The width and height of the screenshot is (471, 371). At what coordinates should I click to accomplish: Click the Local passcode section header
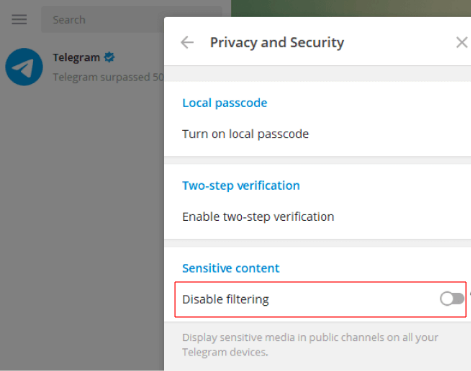(x=225, y=103)
